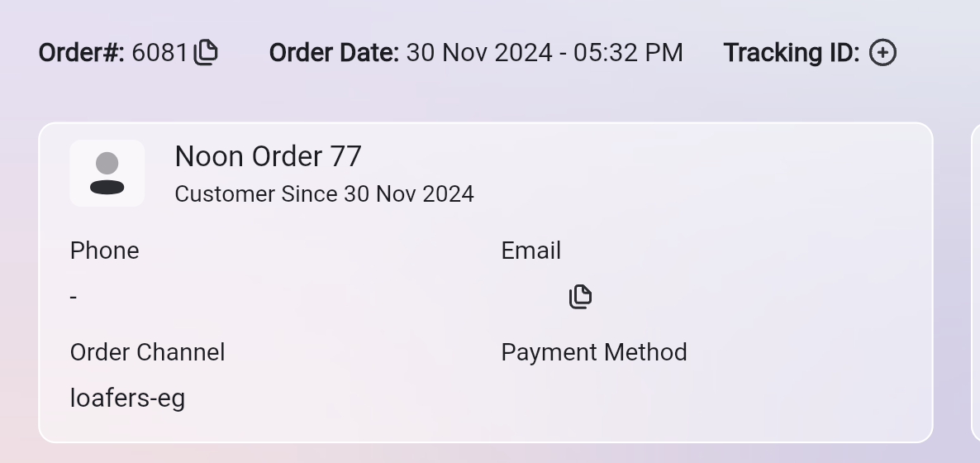The width and height of the screenshot is (980, 463).
Task: Click the Email field label
Action: (x=530, y=251)
